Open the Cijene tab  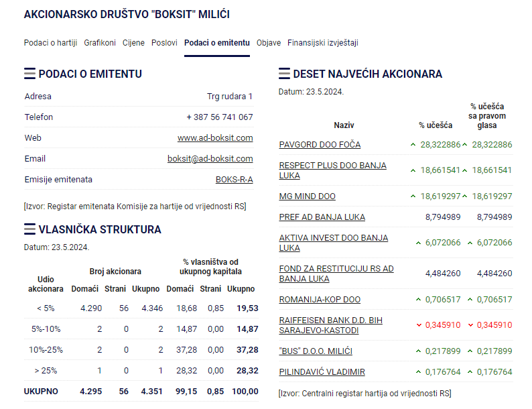pyautogui.click(x=133, y=43)
